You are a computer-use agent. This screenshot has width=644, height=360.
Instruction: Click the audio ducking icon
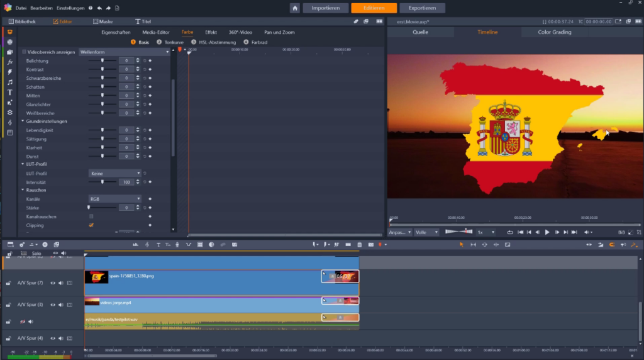(189, 245)
